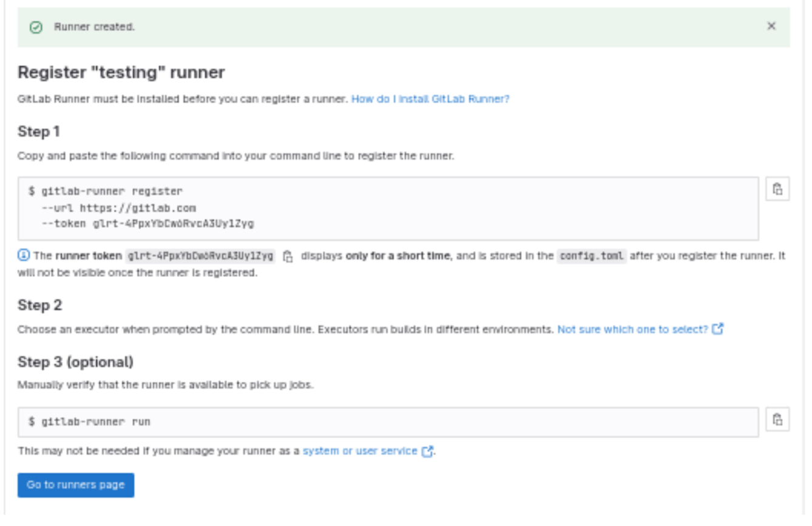Dismiss the 'Runner created' alert
Screen dimensions: 812x526
[771, 26]
